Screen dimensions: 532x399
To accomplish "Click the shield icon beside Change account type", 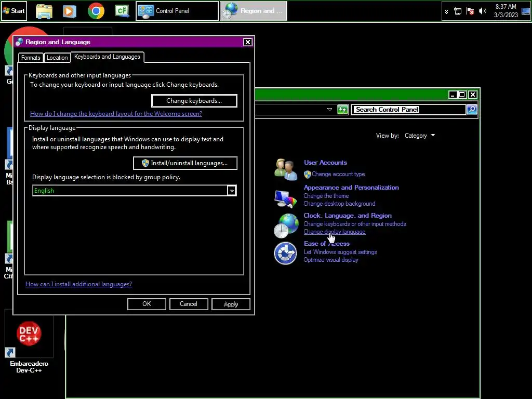I will click(x=308, y=175).
